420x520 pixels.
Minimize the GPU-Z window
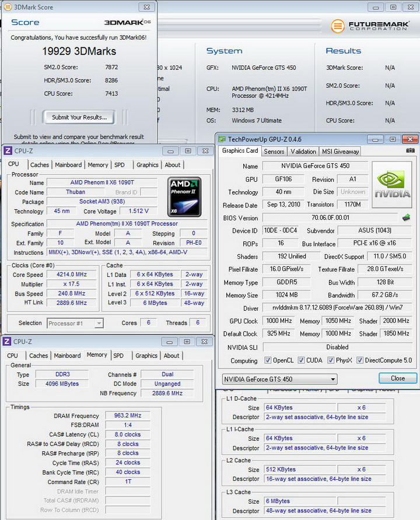pyautogui.click(x=375, y=139)
